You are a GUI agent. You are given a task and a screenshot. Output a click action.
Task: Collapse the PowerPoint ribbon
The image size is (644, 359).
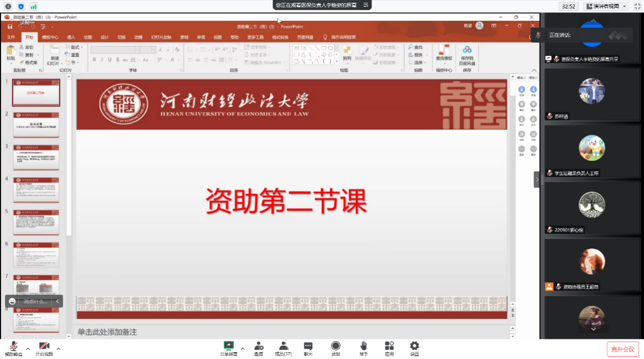(x=534, y=70)
